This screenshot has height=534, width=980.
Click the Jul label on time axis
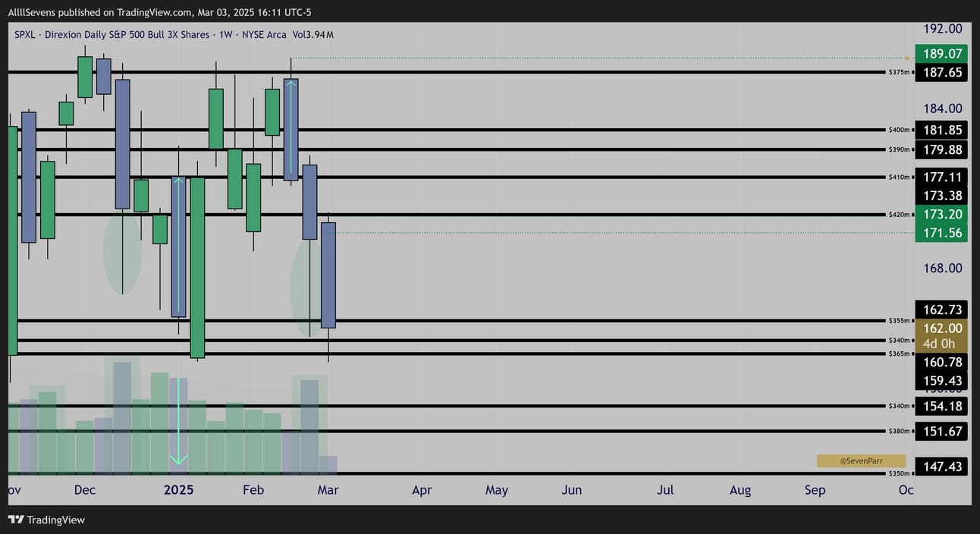(665, 490)
